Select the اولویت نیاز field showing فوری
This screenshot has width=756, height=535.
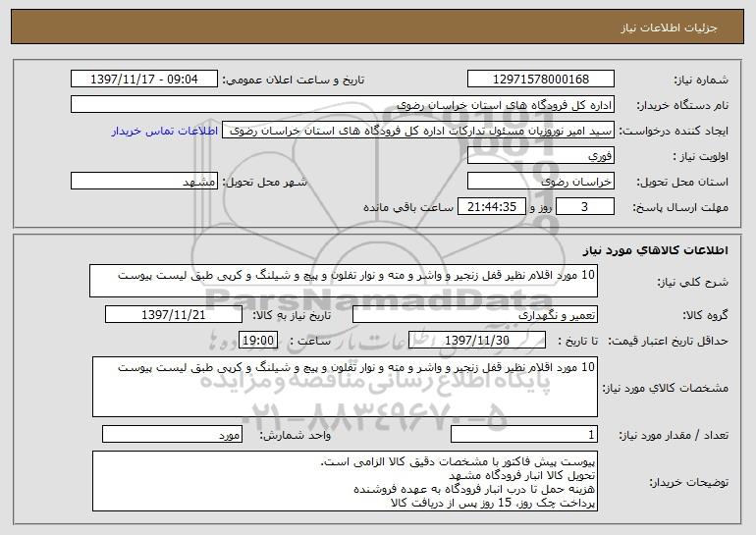[540, 156]
